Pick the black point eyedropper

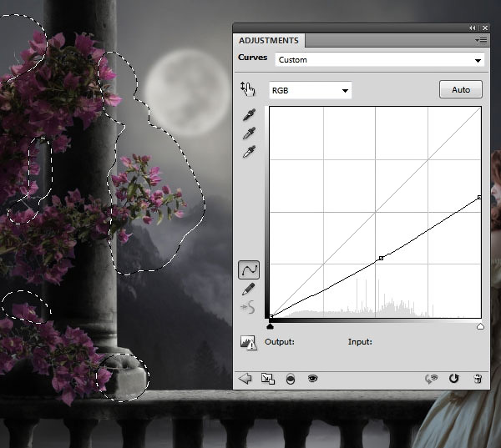[249, 115]
